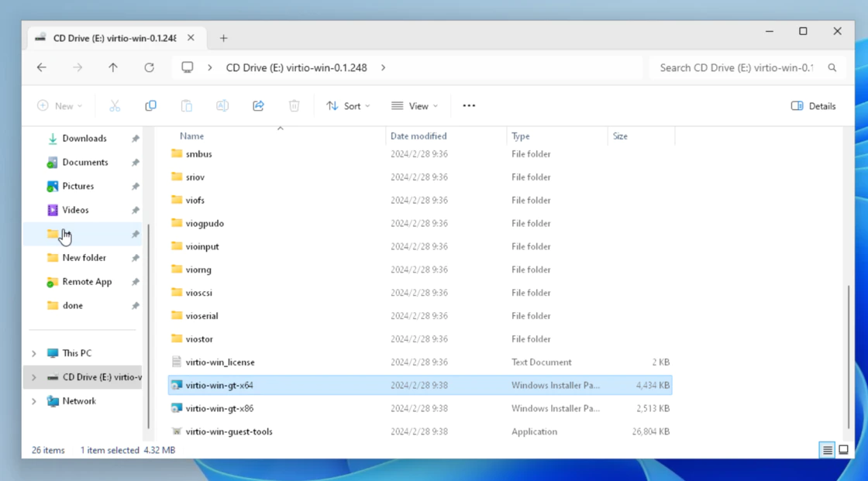Select the done folder in sidebar
The width and height of the screenshot is (868, 481).
coord(73,305)
